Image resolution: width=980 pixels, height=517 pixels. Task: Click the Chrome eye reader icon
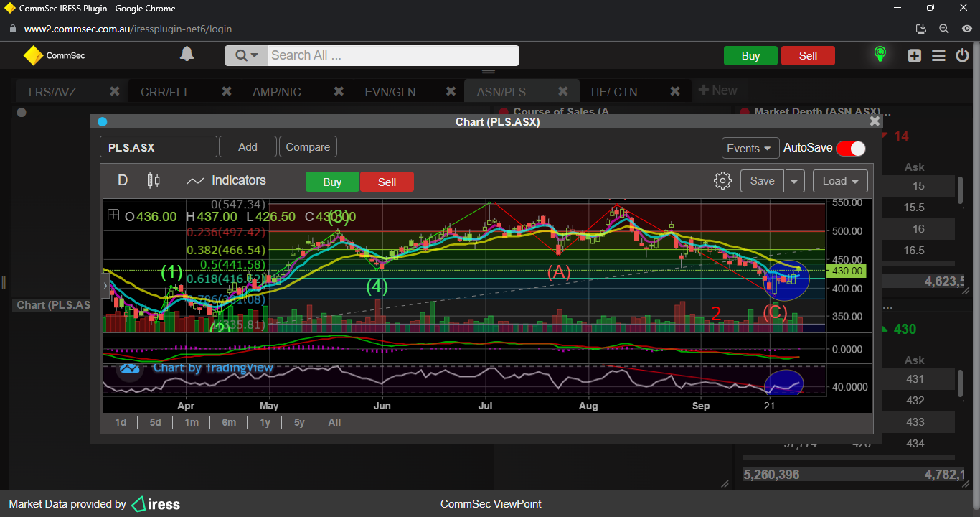966,29
